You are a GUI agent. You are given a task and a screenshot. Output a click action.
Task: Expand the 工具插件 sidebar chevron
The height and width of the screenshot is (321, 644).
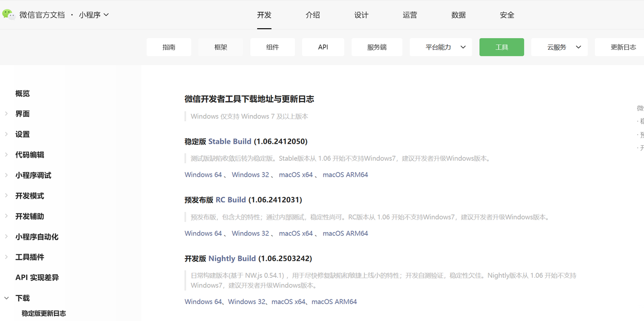pyautogui.click(x=7, y=257)
